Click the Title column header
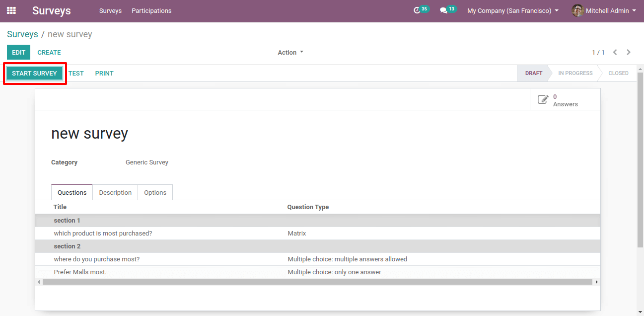Viewport: 644px width, 316px height. click(60, 207)
